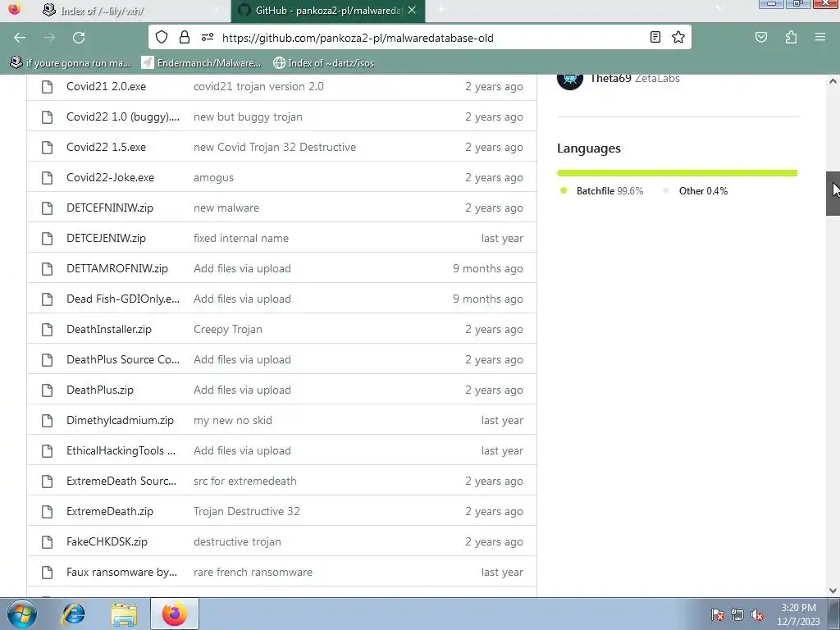The image size is (840, 630).
Task: Click the Batchfile 99.6% language link
Action: (609, 190)
